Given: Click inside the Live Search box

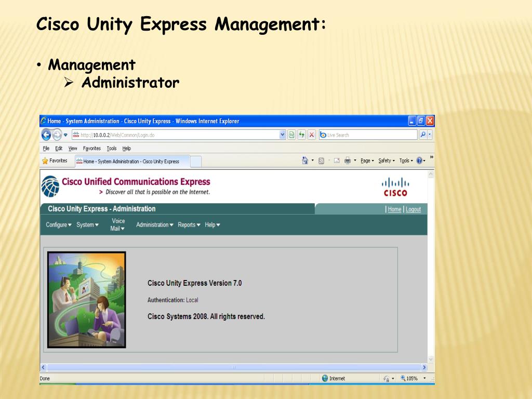Looking at the screenshot, I should coord(368,135).
